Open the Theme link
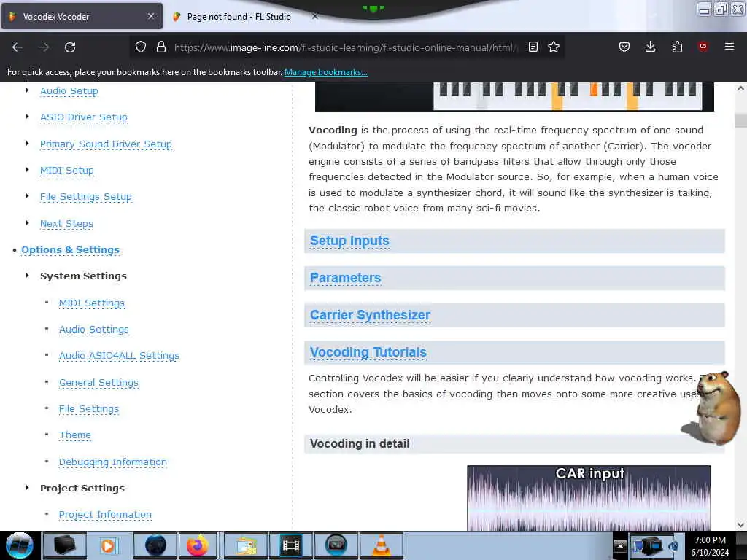 (75, 435)
